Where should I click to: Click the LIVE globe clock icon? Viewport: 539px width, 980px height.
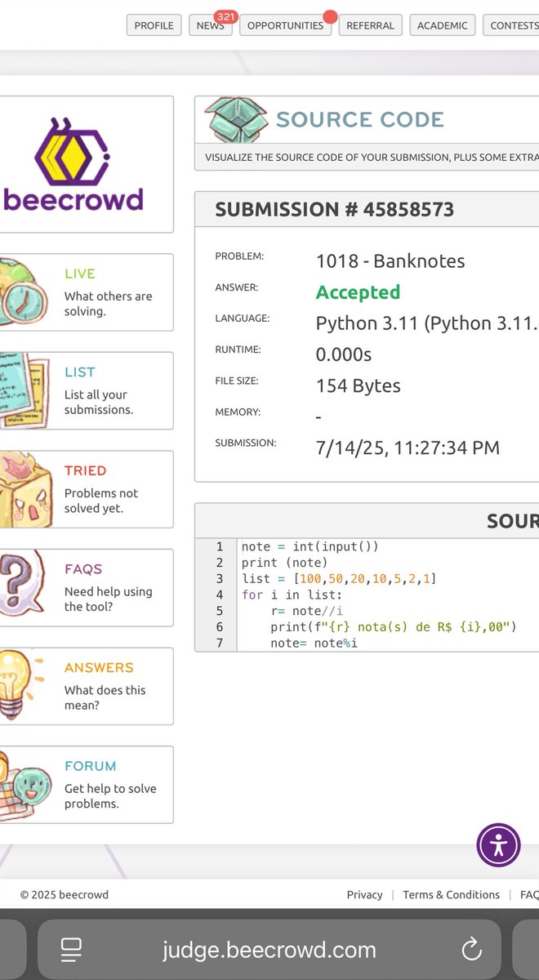(23, 292)
